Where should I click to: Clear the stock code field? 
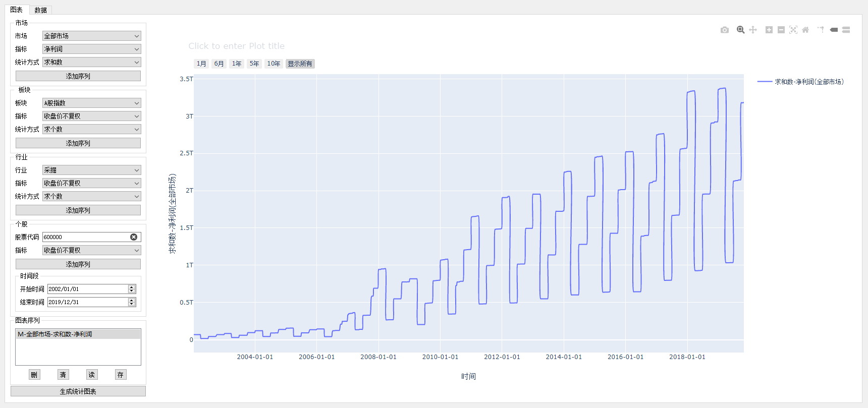[134, 237]
